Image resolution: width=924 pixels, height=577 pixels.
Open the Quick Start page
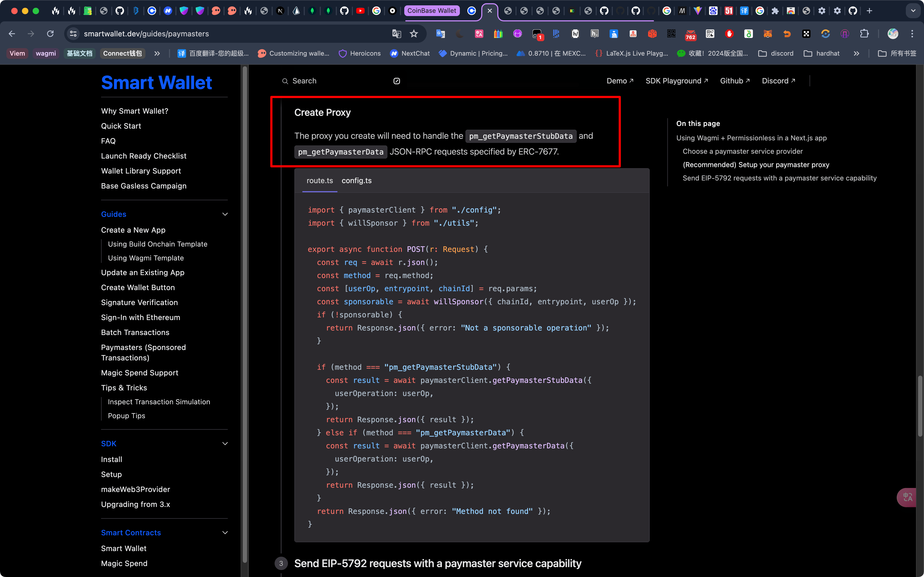pos(121,126)
